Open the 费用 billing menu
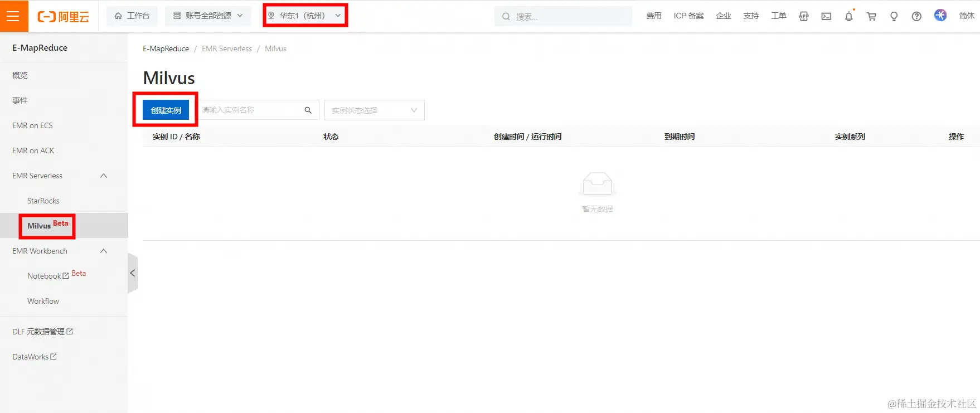Screen dimensions: 980x413 [653, 16]
